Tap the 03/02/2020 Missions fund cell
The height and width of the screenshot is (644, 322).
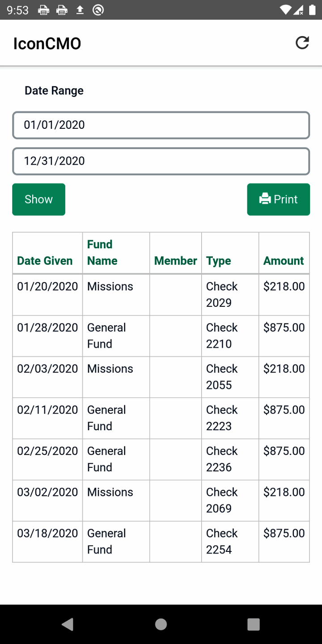[110, 492]
